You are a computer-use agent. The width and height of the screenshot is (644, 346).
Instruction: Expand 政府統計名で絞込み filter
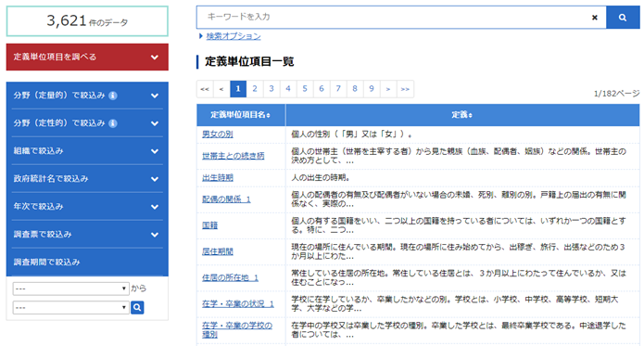coord(87,179)
